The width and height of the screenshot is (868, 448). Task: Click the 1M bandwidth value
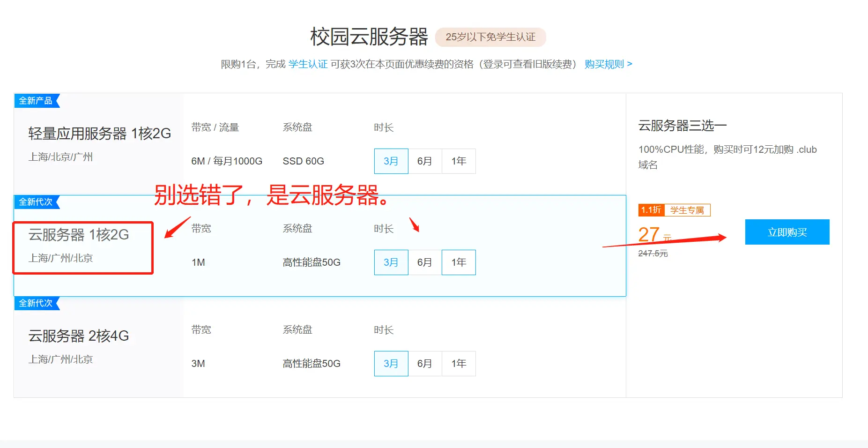tap(198, 262)
